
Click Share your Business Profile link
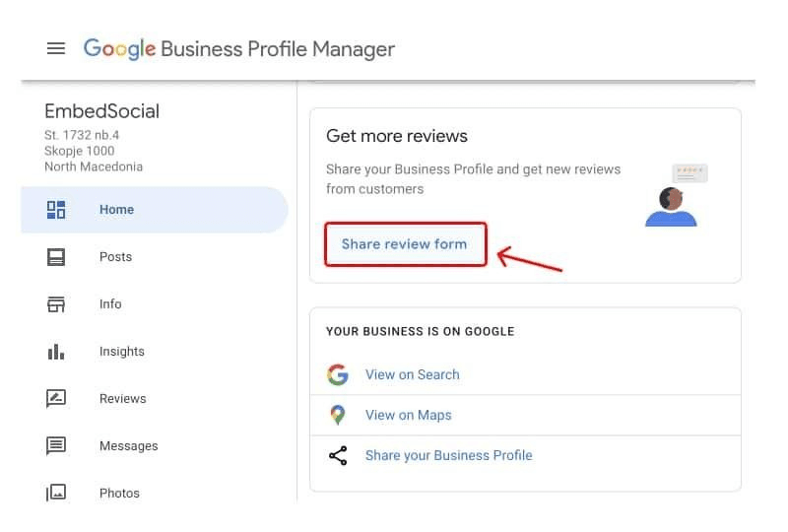point(448,456)
